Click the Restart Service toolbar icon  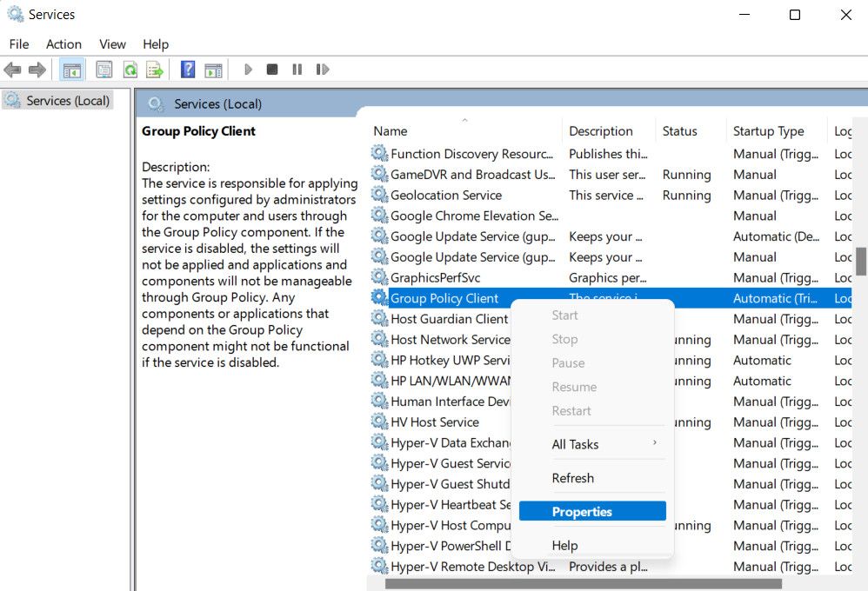point(321,69)
